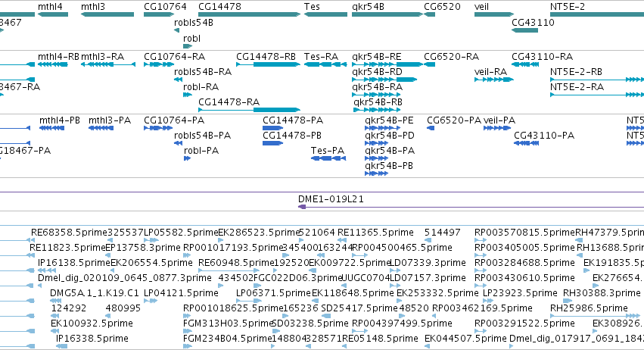
Task: Select the qkr54B-RA transcript label
Action: [377, 87]
